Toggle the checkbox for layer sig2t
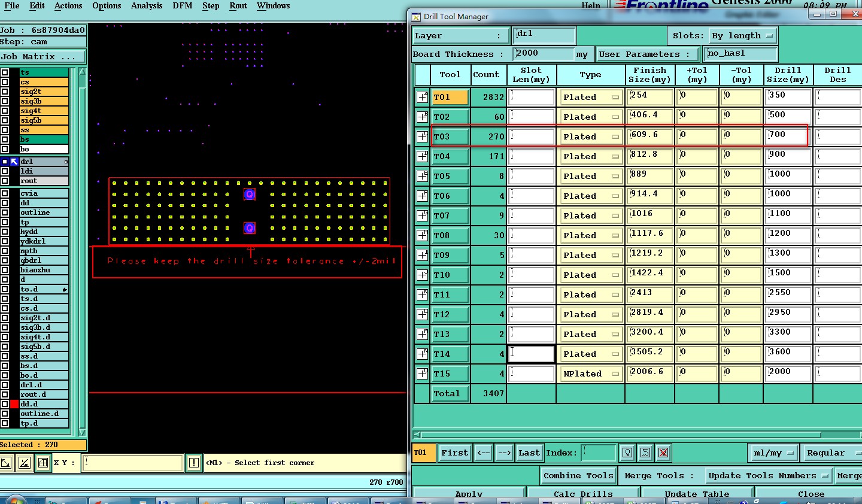The width and height of the screenshot is (862, 504). (x=5, y=92)
